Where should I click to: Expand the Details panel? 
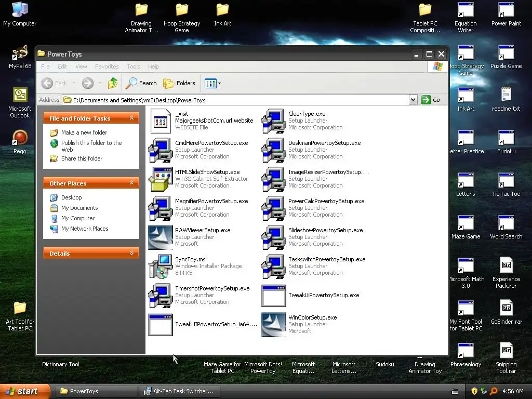(x=131, y=253)
